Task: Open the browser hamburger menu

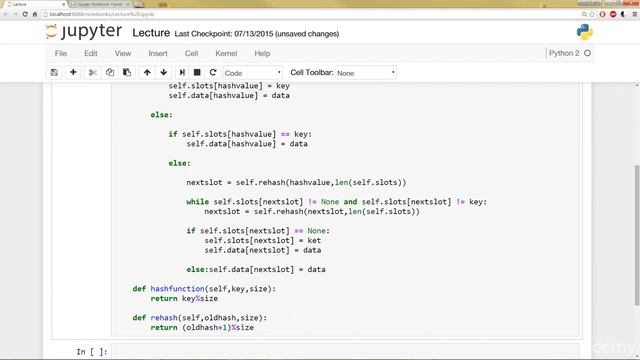Action: [x=635, y=14]
